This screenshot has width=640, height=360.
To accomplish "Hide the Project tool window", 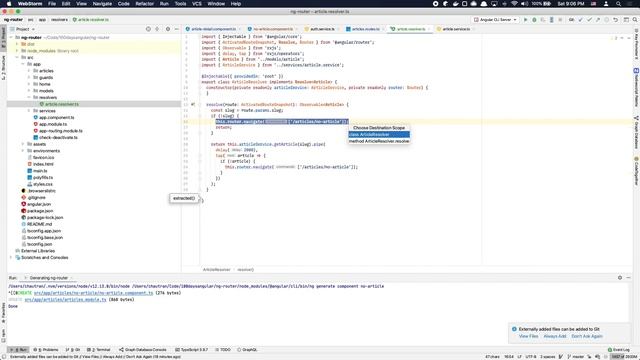I will (177, 29).
